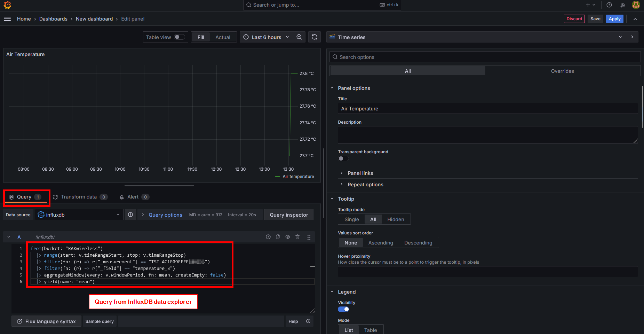Select Fill display mode
Viewport: 644px width, 334px height.
coord(201,37)
